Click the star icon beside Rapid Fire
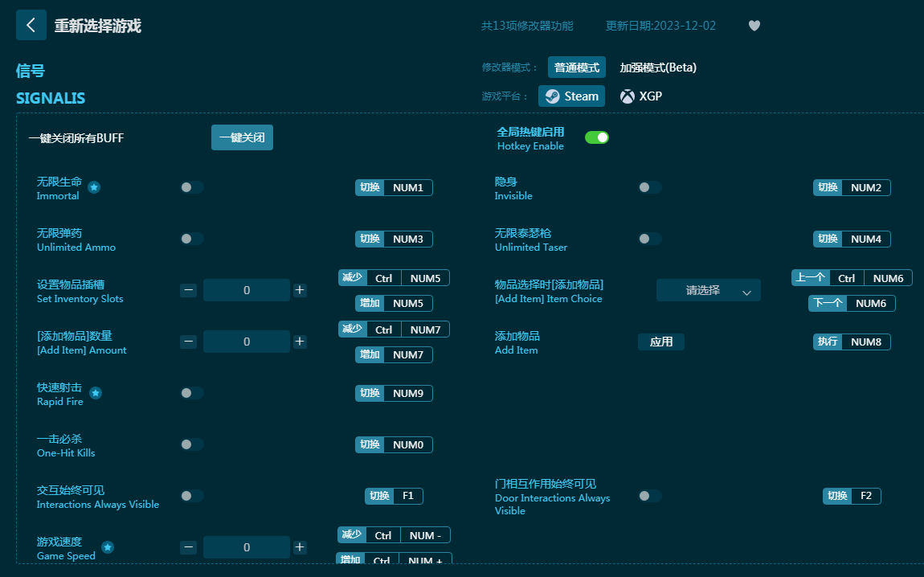This screenshot has width=924, height=577. pyautogui.click(x=96, y=393)
